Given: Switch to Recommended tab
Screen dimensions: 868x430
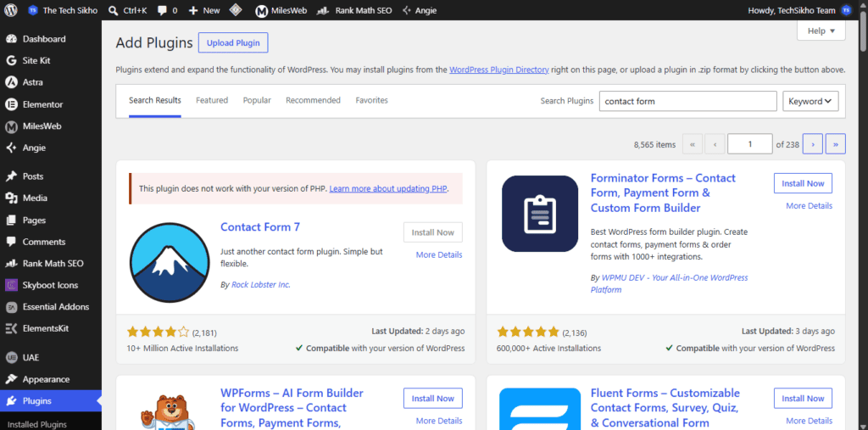Looking at the screenshot, I should [314, 100].
